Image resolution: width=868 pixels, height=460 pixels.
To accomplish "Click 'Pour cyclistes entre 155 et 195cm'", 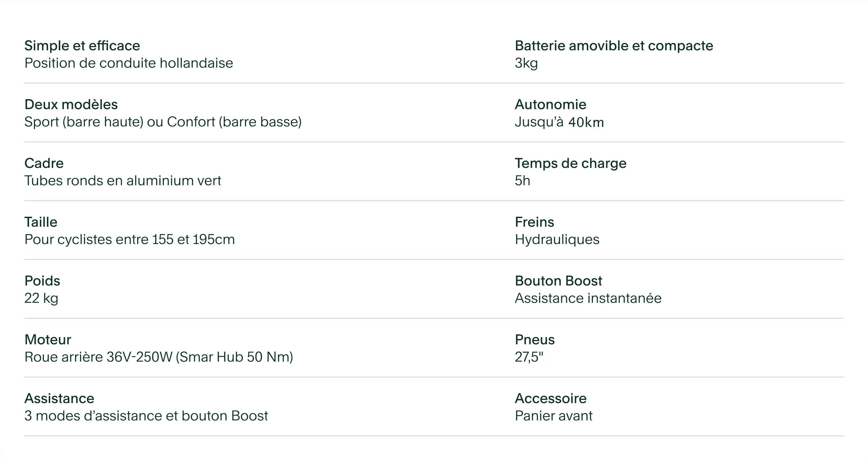I will 129,240.
